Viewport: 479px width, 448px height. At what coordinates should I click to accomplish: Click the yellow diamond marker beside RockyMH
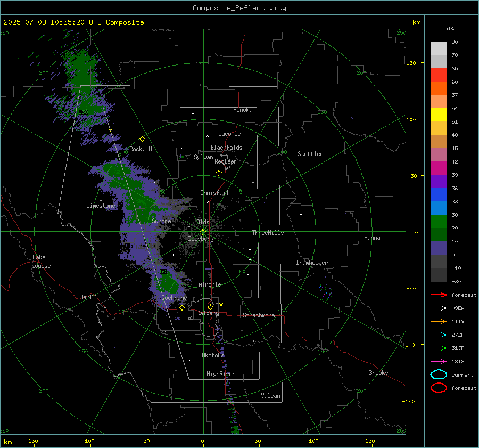142,139
